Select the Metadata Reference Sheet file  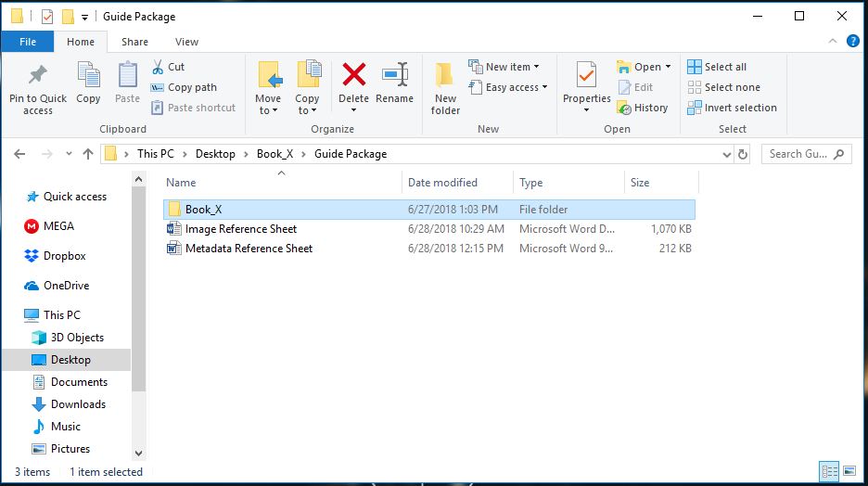click(429, 248)
